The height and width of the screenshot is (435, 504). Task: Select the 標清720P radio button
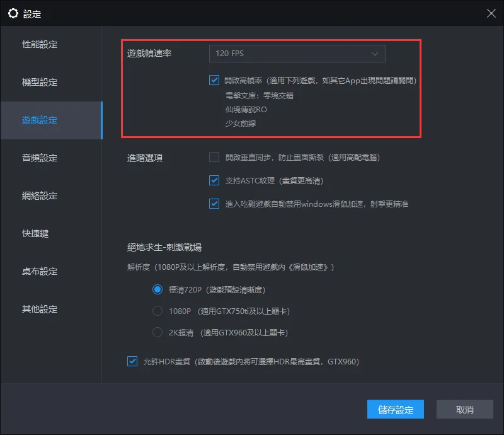pyautogui.click(x=157, y=289)
